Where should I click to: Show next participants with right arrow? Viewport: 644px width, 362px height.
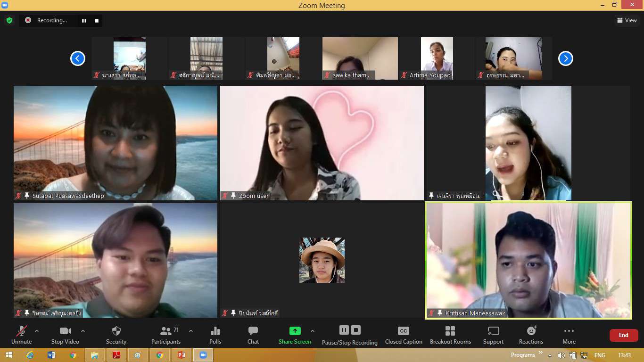565,58
